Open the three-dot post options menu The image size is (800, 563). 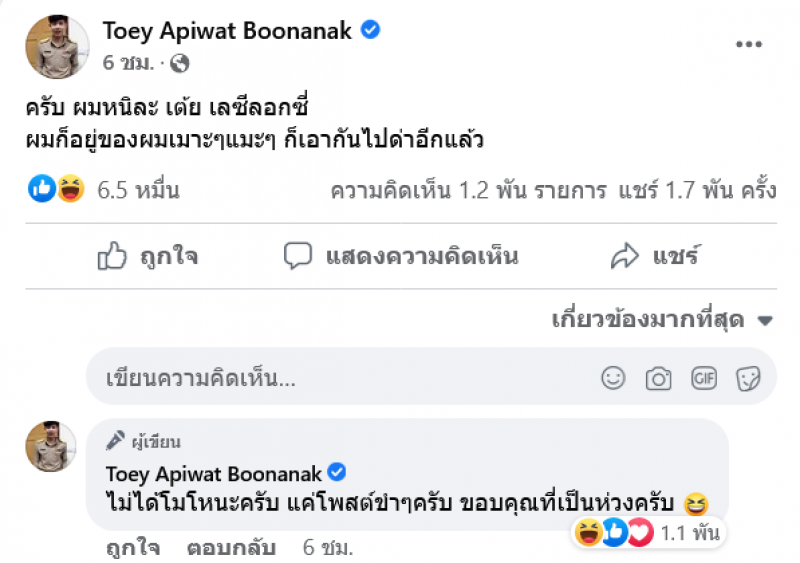[x=749, y=45]
